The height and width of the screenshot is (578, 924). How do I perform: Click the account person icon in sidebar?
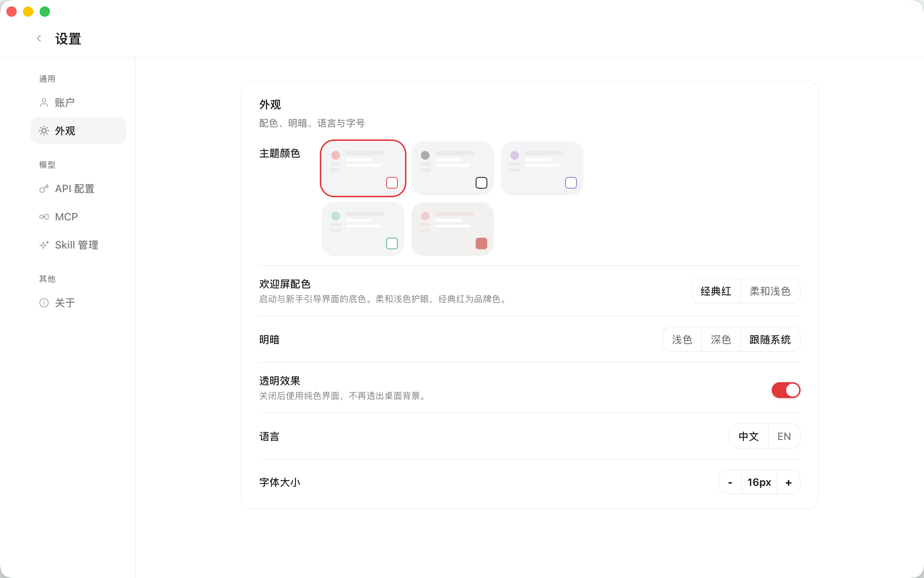(44, 103)
